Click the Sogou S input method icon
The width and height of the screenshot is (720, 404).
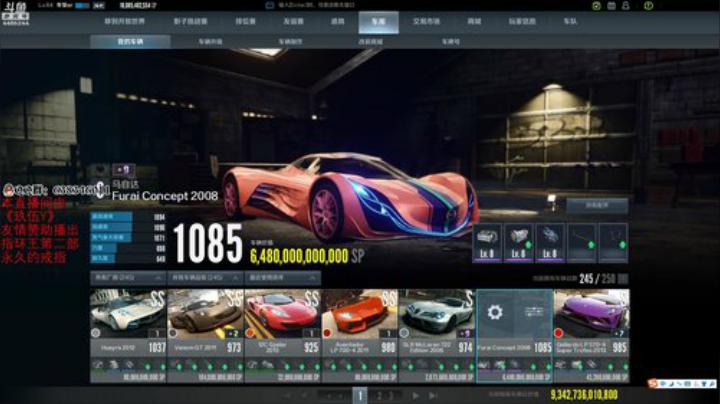[x=652, y=383]
